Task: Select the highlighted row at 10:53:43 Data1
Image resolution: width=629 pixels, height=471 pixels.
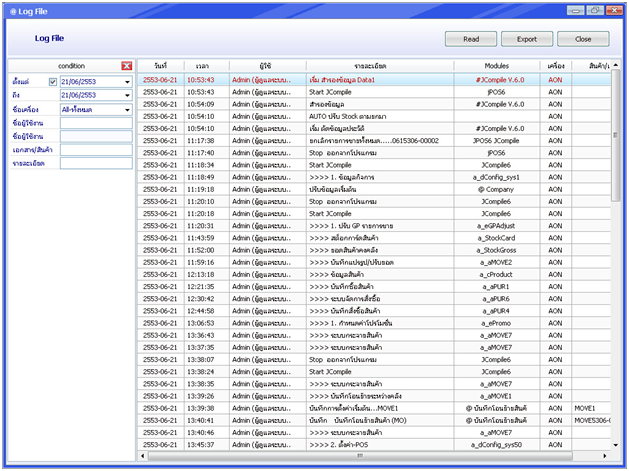Action: pos(375,80)
